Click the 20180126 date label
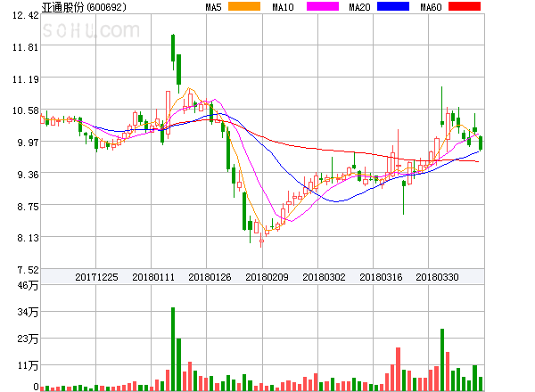 [210, 277]
